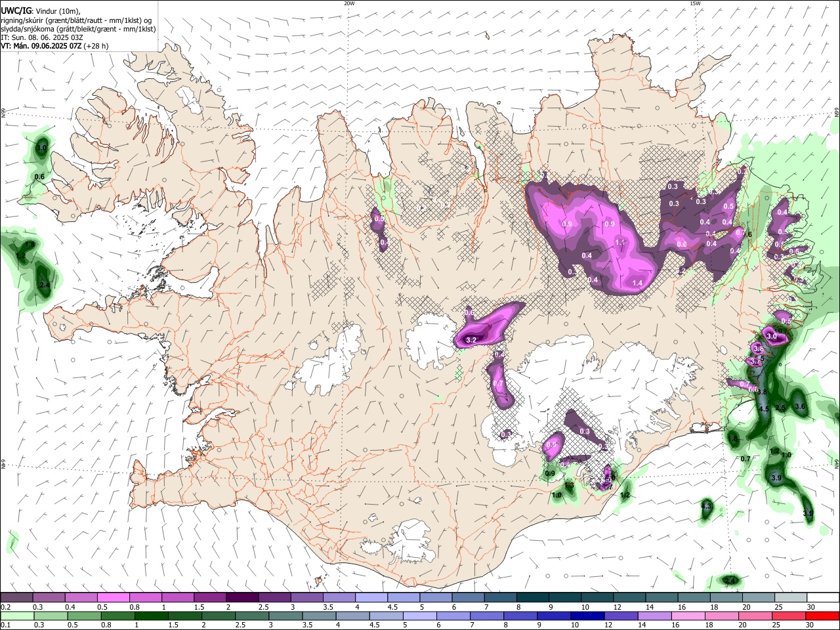This screenshot has height=630, width=840.
Task: Select the violet 14 swatch in bottom legend row
Action: click(x=654, y=616)
